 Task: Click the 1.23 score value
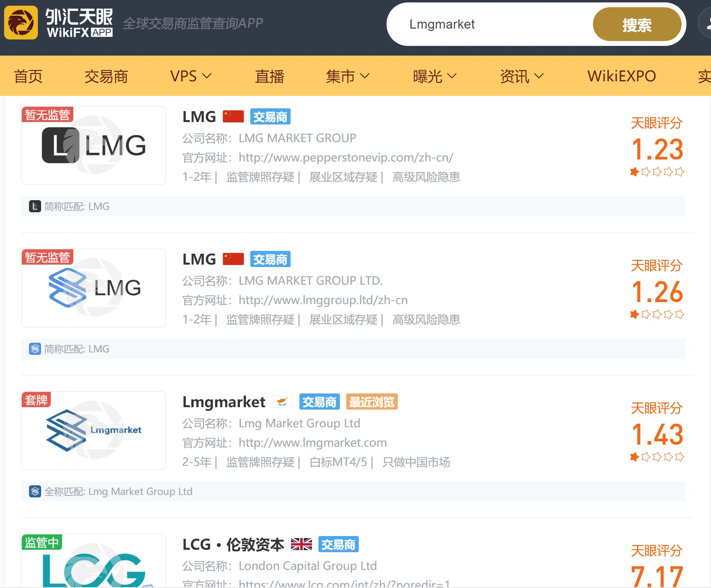657,149
